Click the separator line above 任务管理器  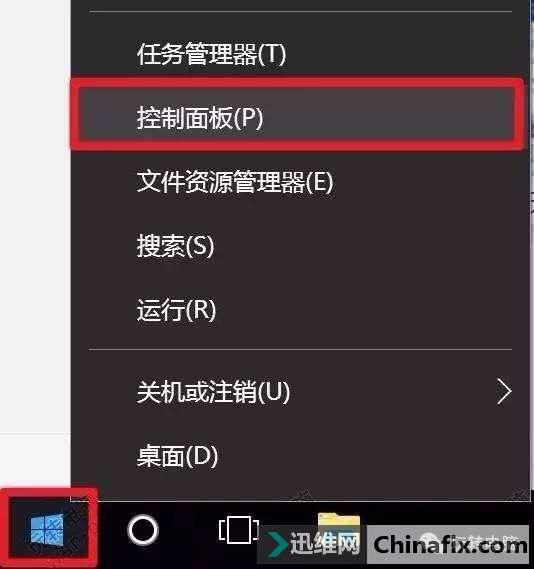(x=300, y=12)
